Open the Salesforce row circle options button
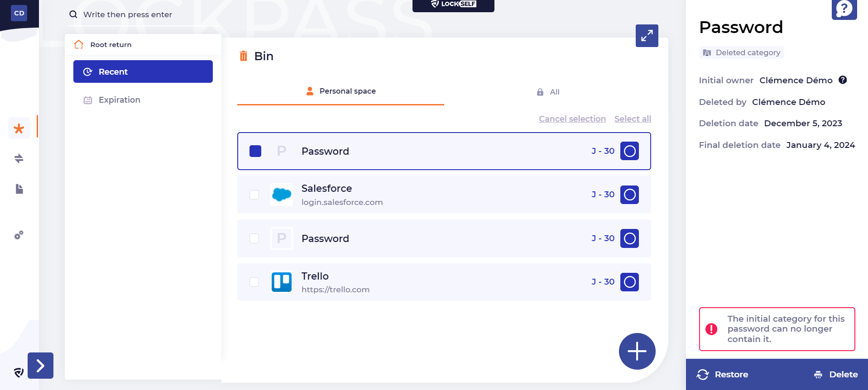The width and height of the screenshot is (868, 390). click(x=629, y=195)
